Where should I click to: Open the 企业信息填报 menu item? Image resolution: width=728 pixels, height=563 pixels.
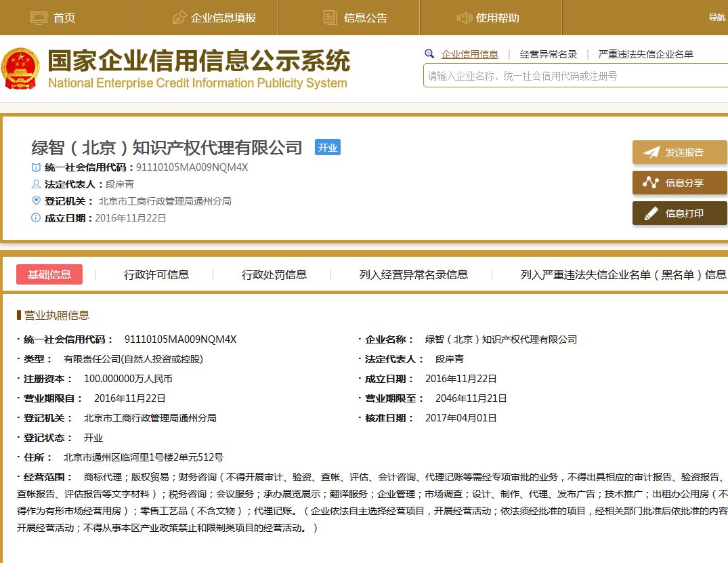coord(223,18)
